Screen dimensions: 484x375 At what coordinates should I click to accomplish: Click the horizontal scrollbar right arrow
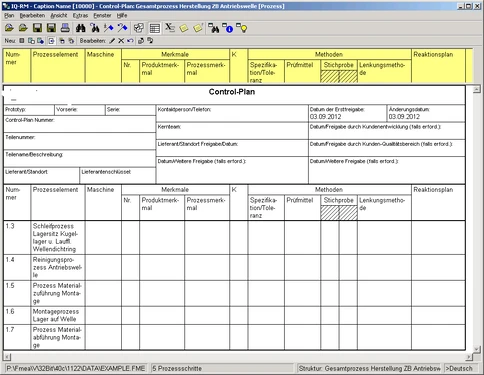click(469, 357)
